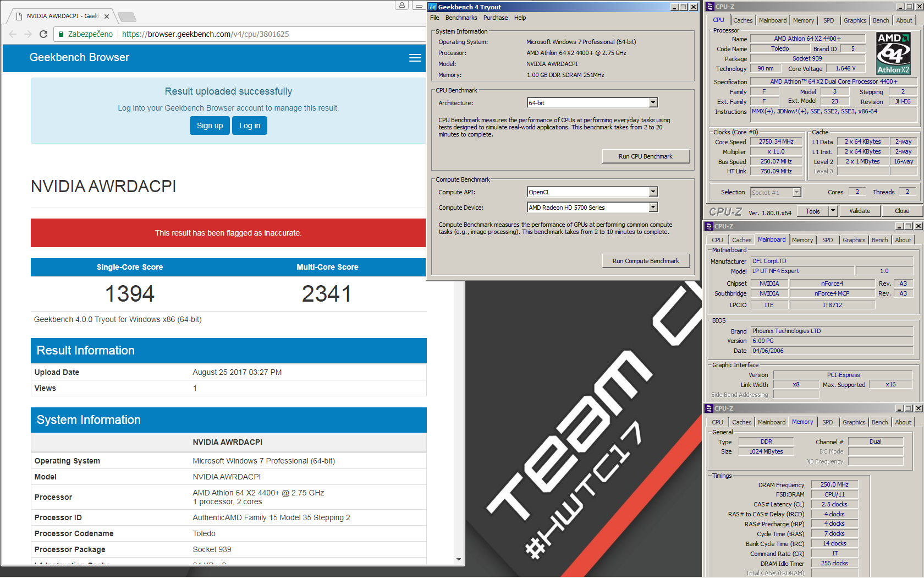The image size is (924, 578).
Task: Select SPD tab in middle CPU-Z window
Action: [x=828, y=240]
